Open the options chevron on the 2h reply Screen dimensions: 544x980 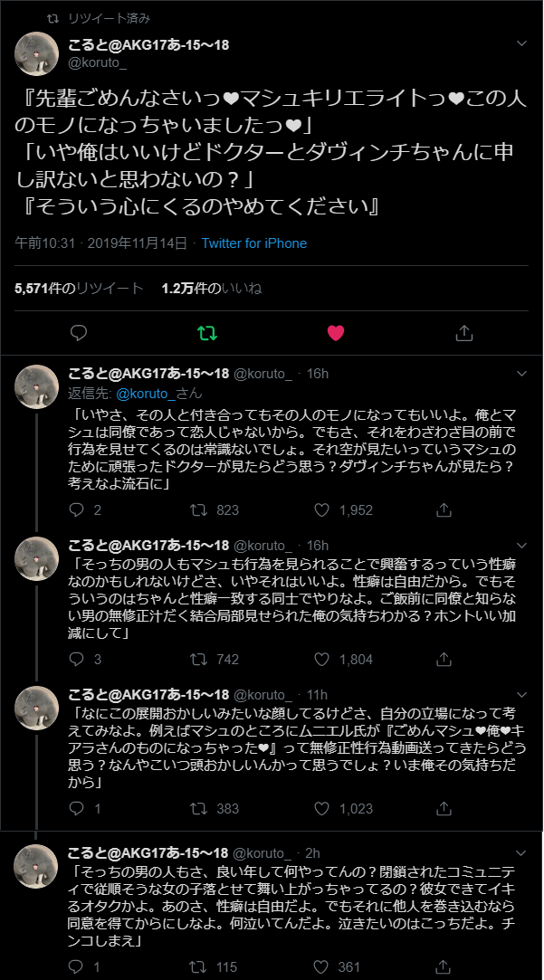pos(521,852)
